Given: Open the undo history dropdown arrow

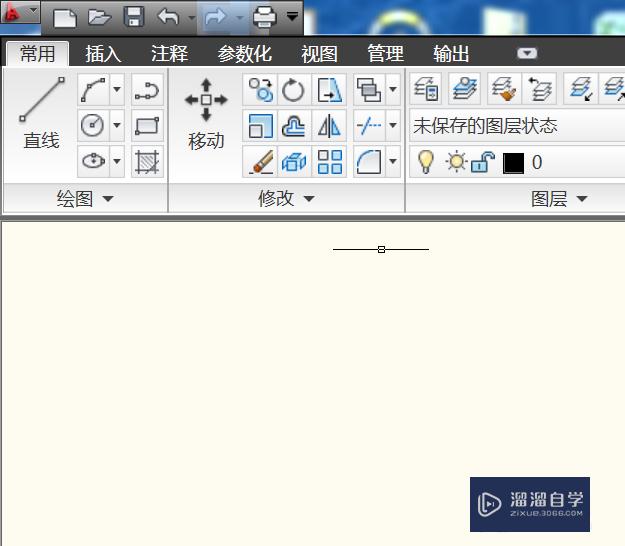Looking at the screenshot, I should click(x=192, y=18).
